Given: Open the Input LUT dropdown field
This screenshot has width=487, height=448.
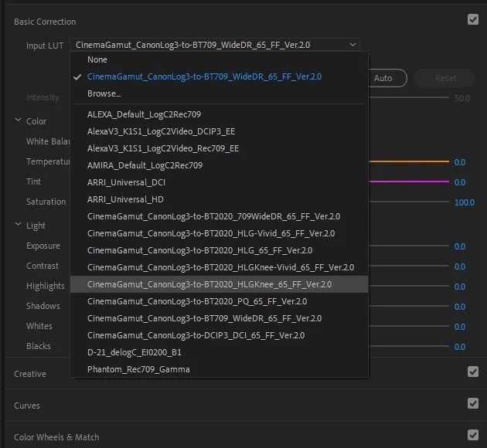Looking at the screenshot, I should point(215,45).
